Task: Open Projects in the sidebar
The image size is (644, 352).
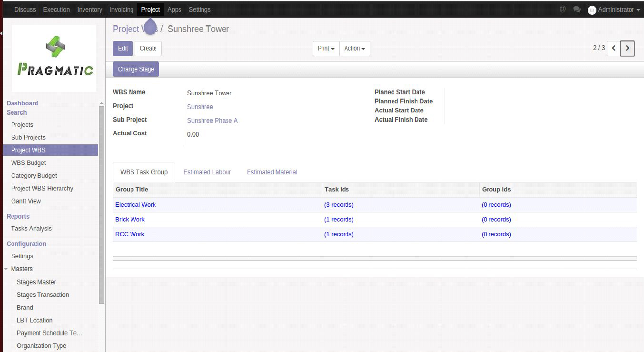Action: pyautogui.click(x=22, y=125)
